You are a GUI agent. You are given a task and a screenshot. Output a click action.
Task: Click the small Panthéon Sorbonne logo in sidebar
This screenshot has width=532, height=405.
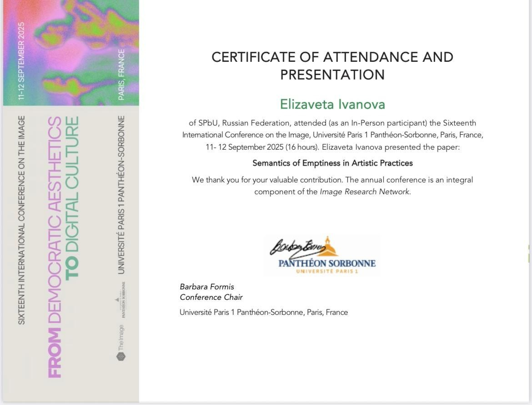coord(121,300)
